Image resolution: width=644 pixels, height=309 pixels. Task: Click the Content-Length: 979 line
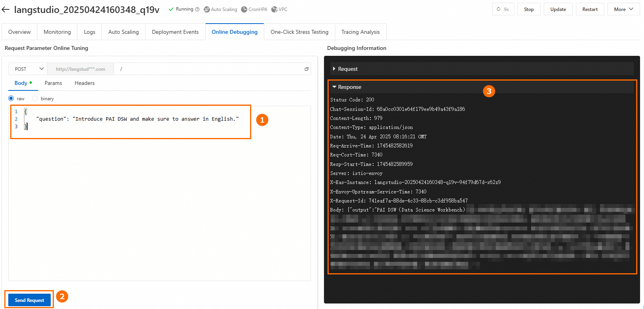click(356, 118)
